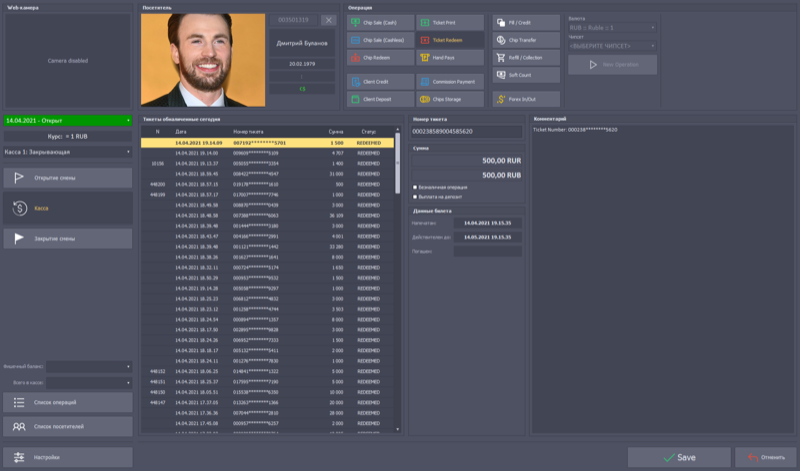
Task: Open the Chip Redeem operation
Action: click(x=357, y=58)
